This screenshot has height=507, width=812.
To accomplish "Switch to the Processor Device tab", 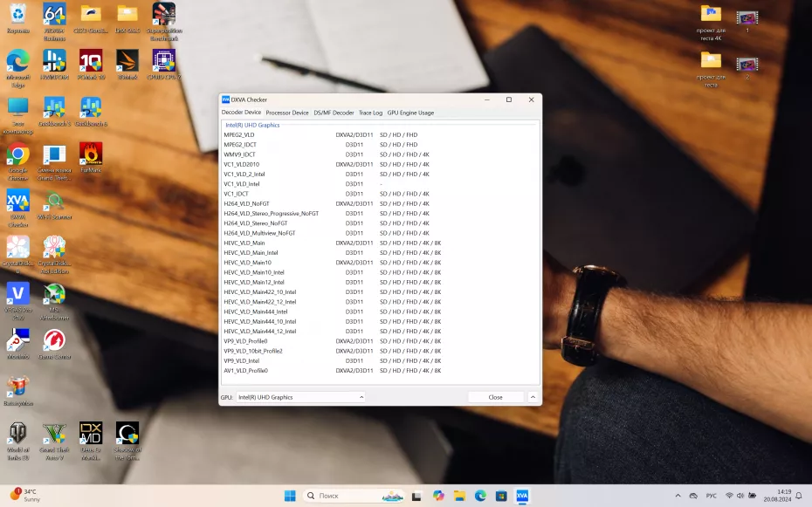I will pyautogui.click(x=287, y=113).
